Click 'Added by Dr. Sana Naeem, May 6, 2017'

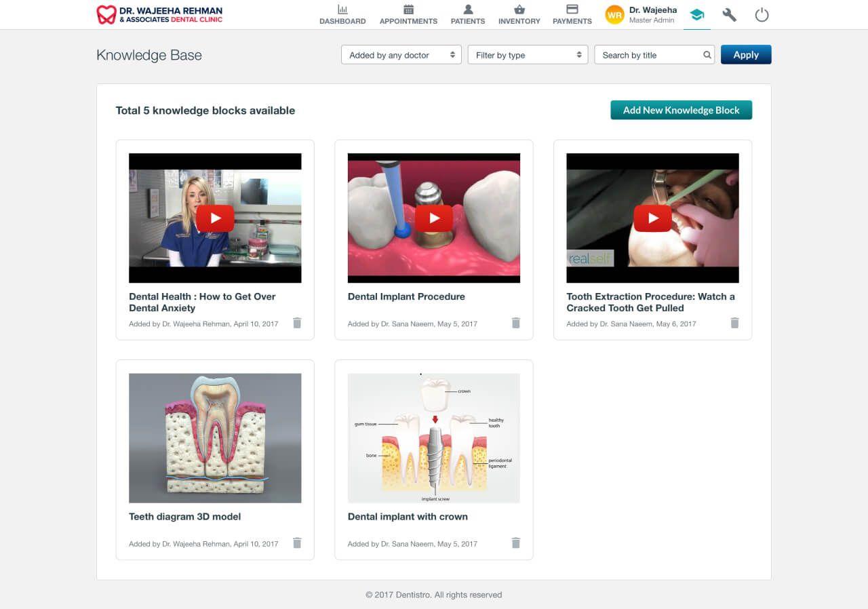click(x=631, y=324)
